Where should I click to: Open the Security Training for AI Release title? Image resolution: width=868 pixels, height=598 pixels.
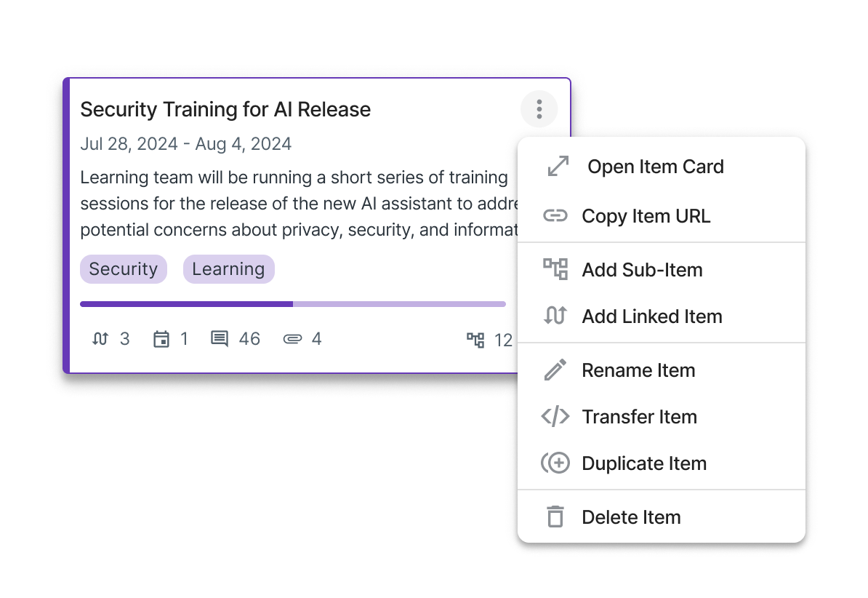(225, 110)
